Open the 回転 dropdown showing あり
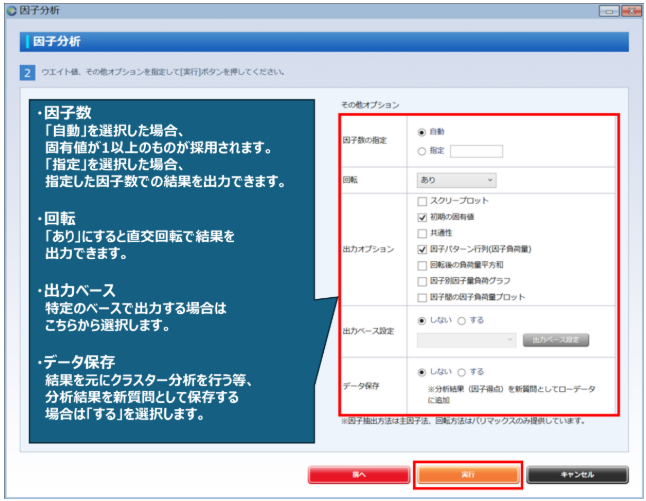 coord(456,180)
